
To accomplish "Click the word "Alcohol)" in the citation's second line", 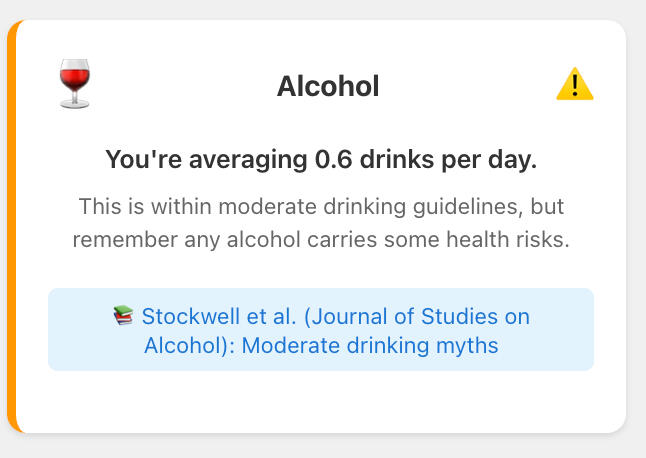I will [x=177, y=346].
